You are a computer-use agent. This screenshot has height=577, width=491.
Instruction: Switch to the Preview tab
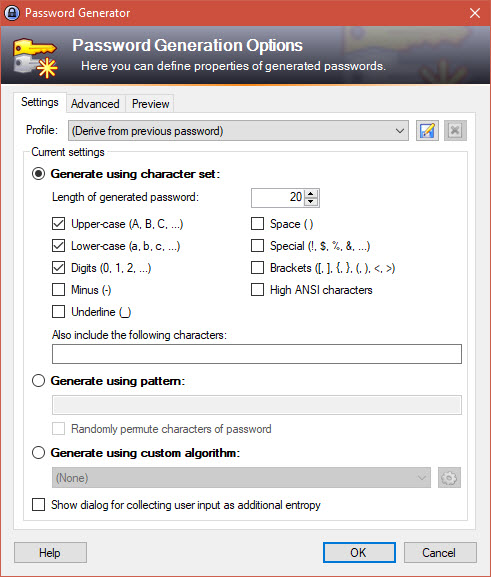(150, 104)
